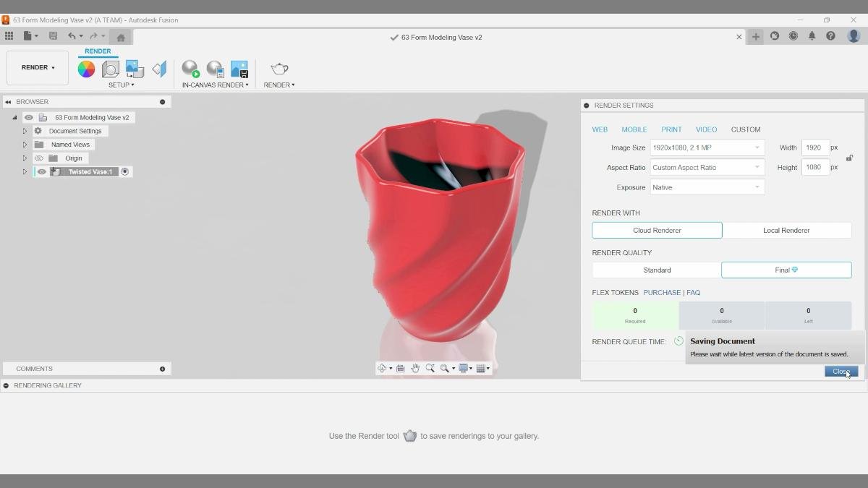Select the MOBILE tab for image sizing

coord(634,129)
